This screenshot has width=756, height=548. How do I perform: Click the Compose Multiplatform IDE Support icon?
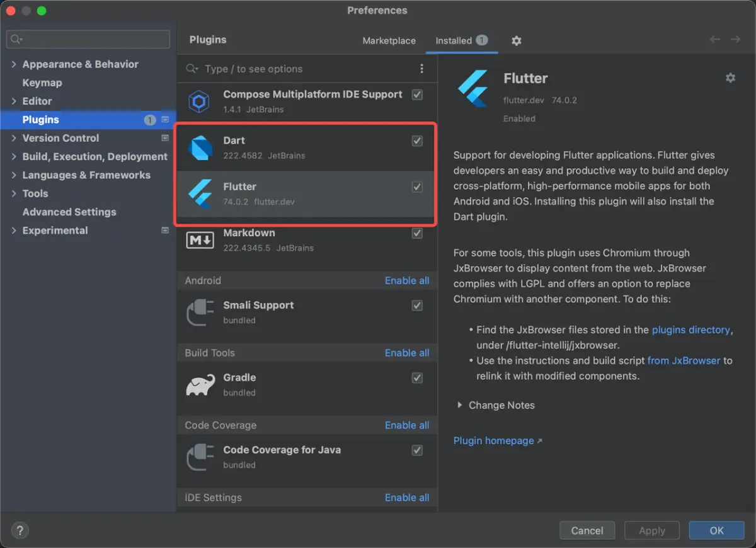200,101
